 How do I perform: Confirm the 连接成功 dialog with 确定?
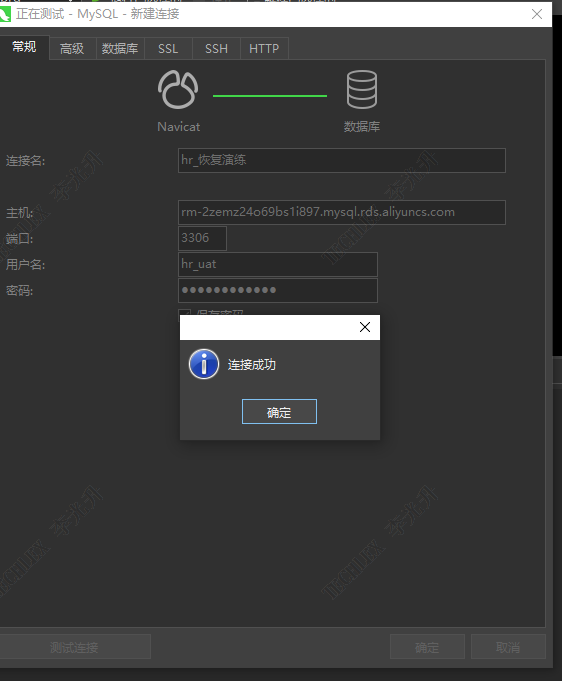pos(279,411)
